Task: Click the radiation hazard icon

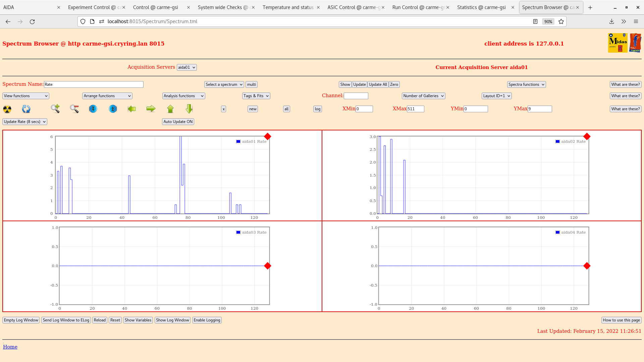Action: click(x=7, y=109)
